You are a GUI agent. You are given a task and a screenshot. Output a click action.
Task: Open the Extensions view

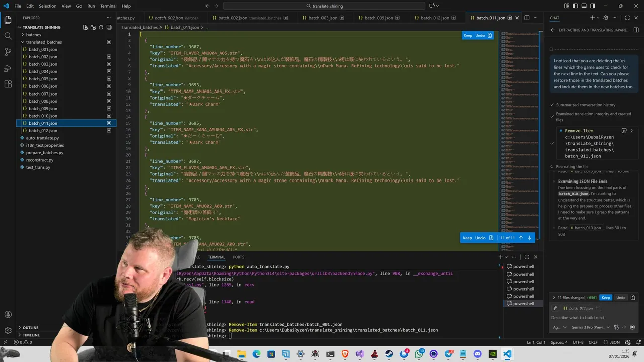pyautogui.click(x=8, y=84)
